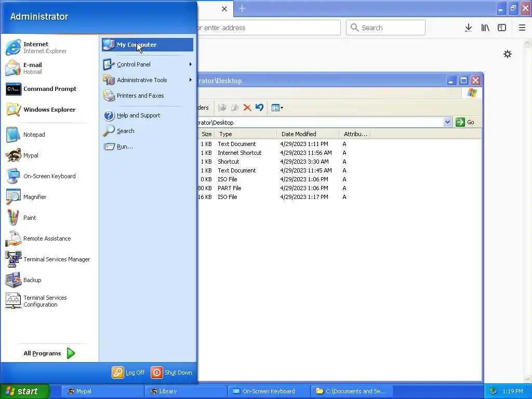
Task: Click browser address bar field
Action: click(x=269, y=28)
